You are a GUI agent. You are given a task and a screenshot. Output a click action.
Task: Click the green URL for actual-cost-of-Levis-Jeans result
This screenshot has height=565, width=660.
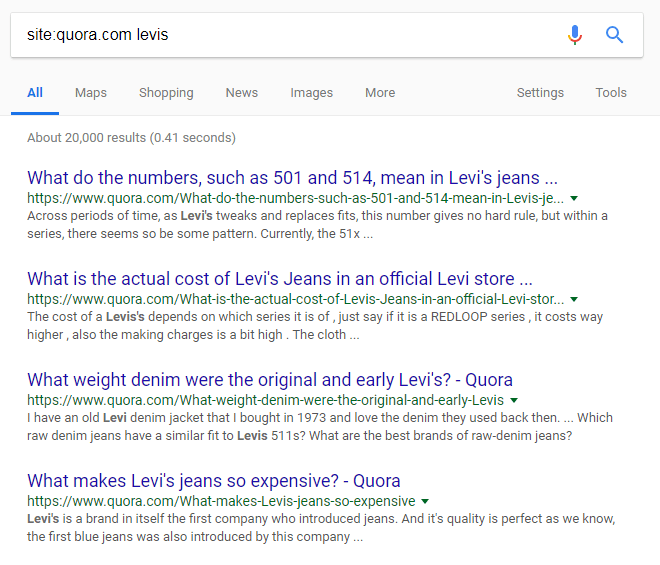[295, 299]
